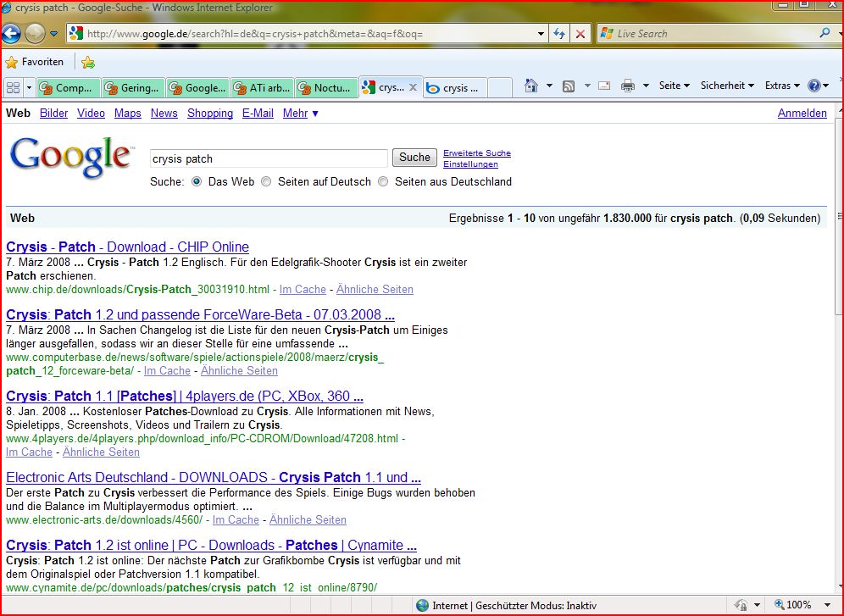Open the Shopping link
Viewport: 844px width, 616px height.
[210, 114]
